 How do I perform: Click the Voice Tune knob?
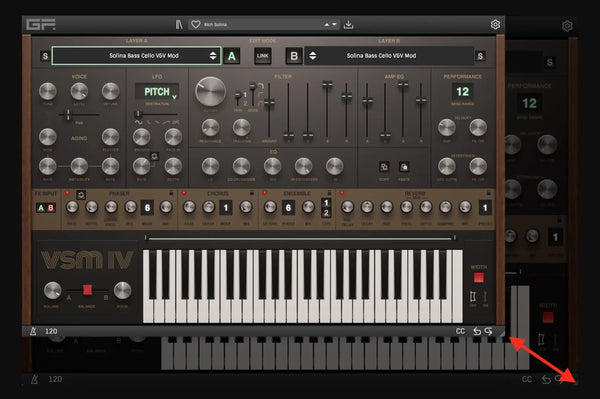coord(48,91)
